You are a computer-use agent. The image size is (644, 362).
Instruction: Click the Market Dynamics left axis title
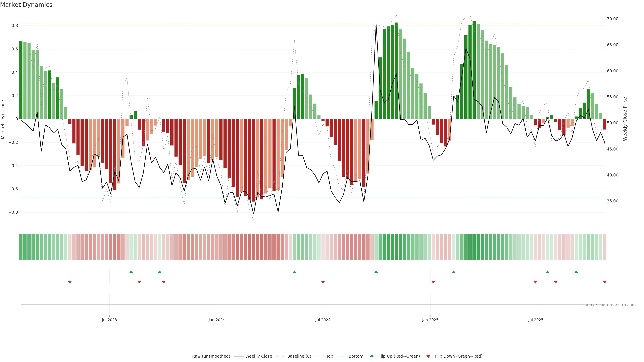(x=3, y=119)
